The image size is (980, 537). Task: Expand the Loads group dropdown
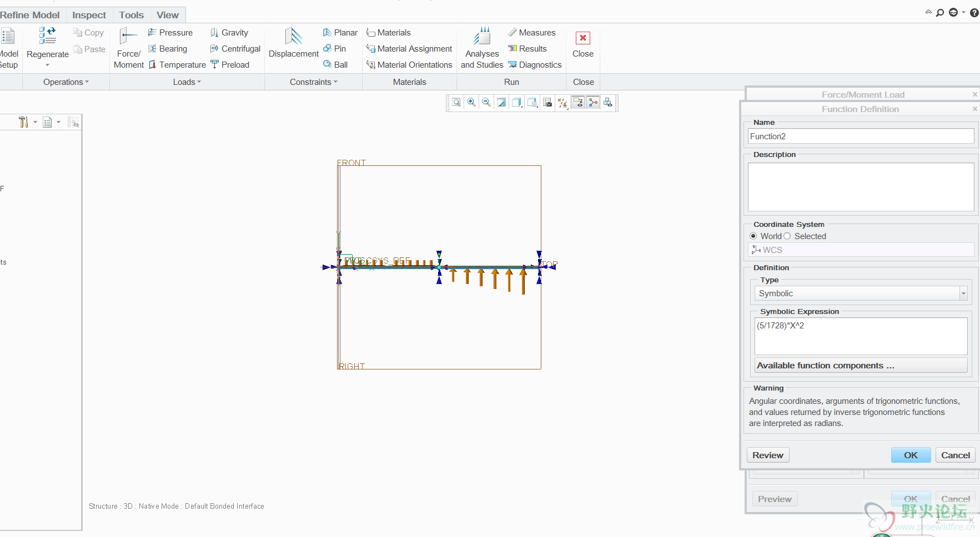(x=187, y=82)
